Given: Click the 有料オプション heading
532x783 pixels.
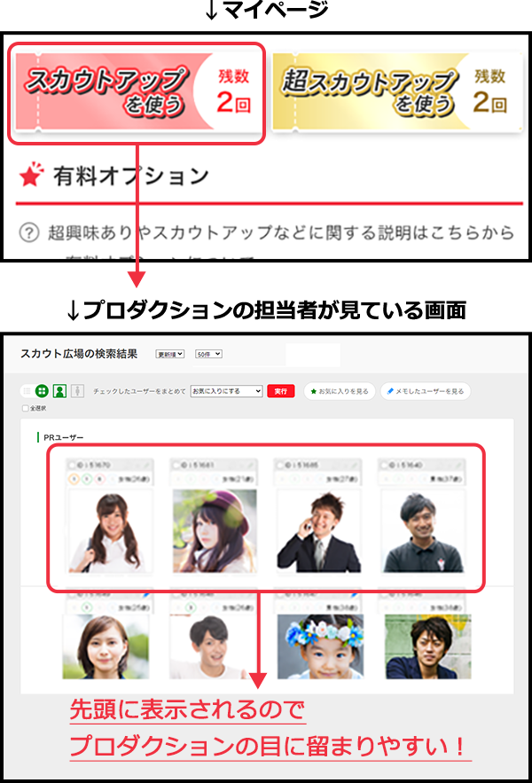Looking at the screenshot, I should pyautogui.click(x=131, y=176).
